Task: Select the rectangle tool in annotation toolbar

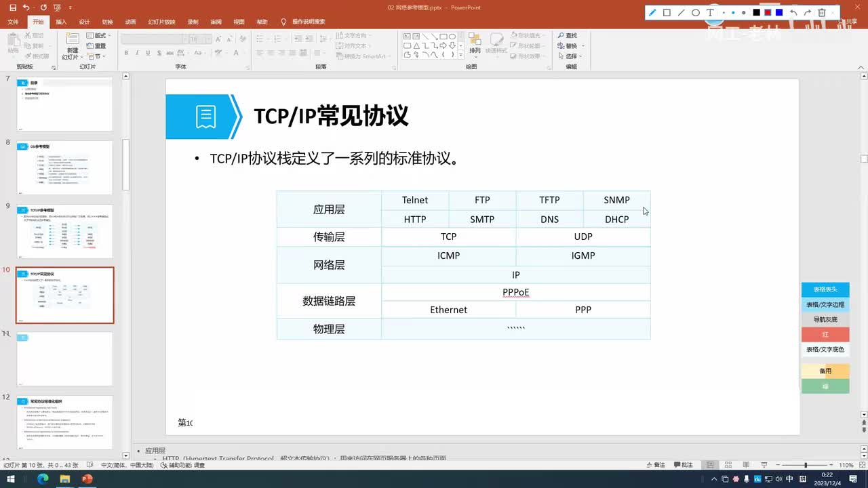Action: point(667,12)
